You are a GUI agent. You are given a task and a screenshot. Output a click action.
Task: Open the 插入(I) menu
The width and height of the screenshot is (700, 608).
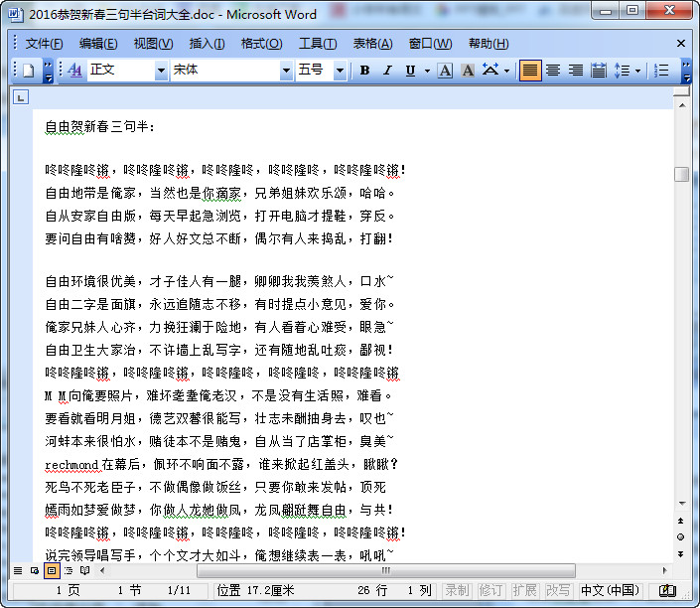point(207,44)
